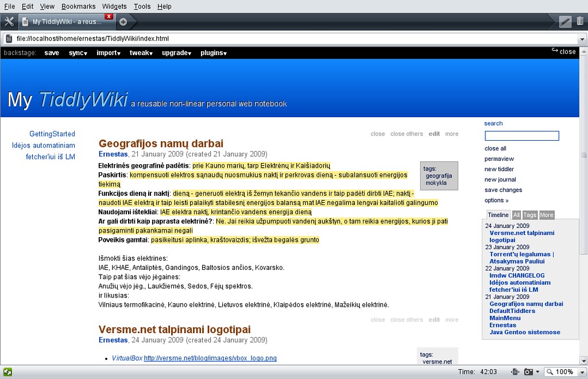Click the versme.net tag

click(x=437, y=361)
